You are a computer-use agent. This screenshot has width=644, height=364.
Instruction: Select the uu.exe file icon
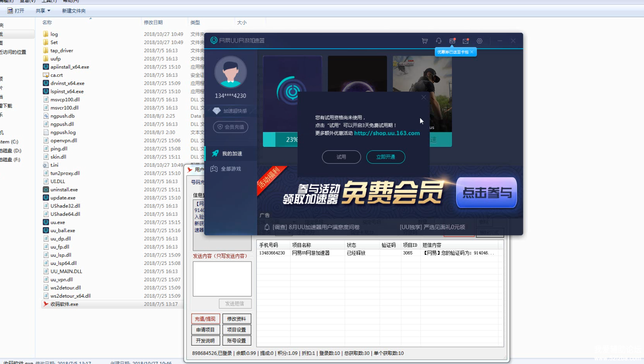(46, 223)
